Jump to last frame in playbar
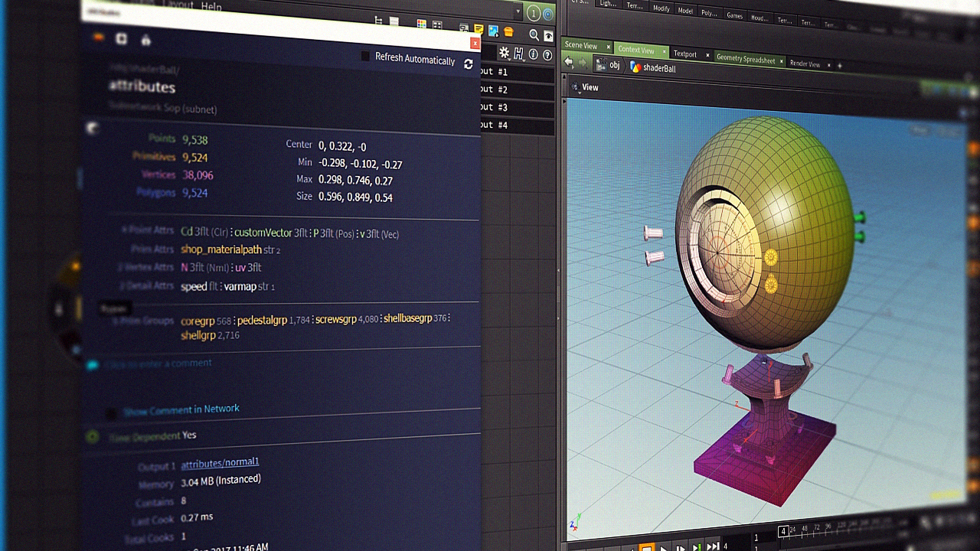The image size is (980, 551). (713, 546)
